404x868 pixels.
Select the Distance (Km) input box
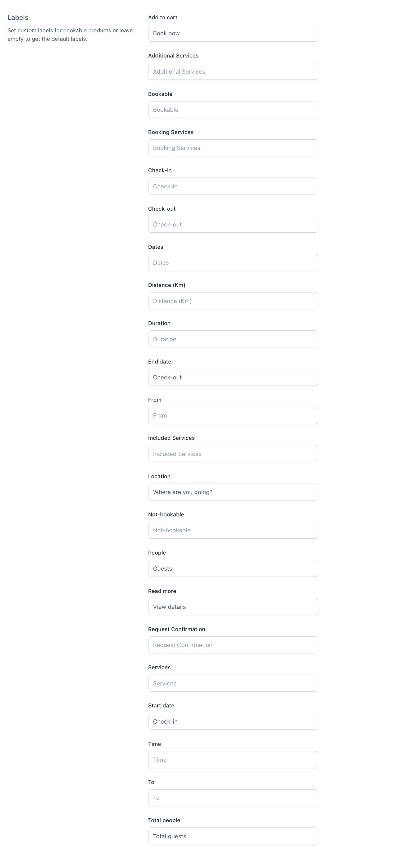pos(233,301)
